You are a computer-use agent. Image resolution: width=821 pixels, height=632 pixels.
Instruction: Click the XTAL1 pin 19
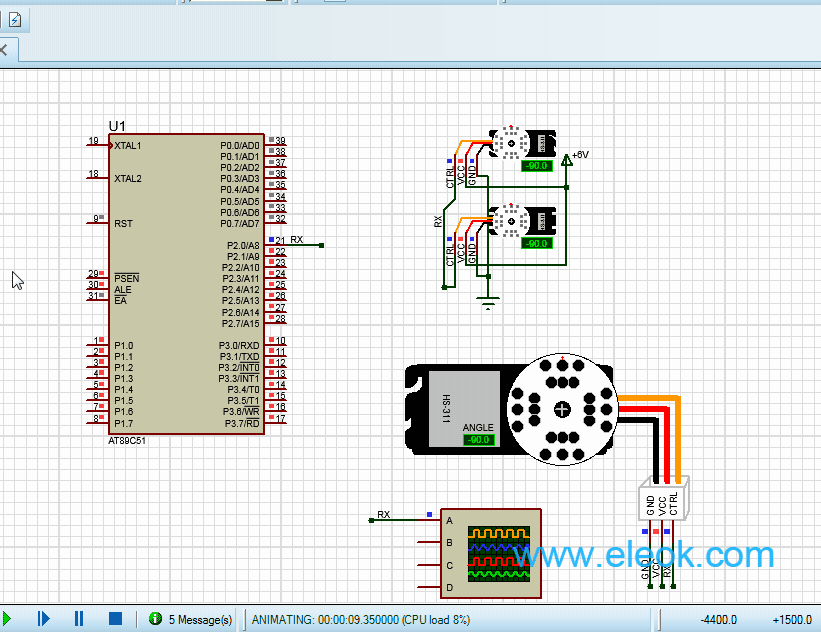point(97,145)
